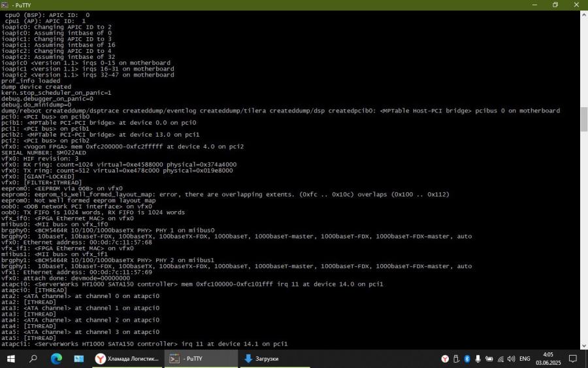588x368 pixels.
Task: Open the Bluetooth tray icon
Action: 467,359
